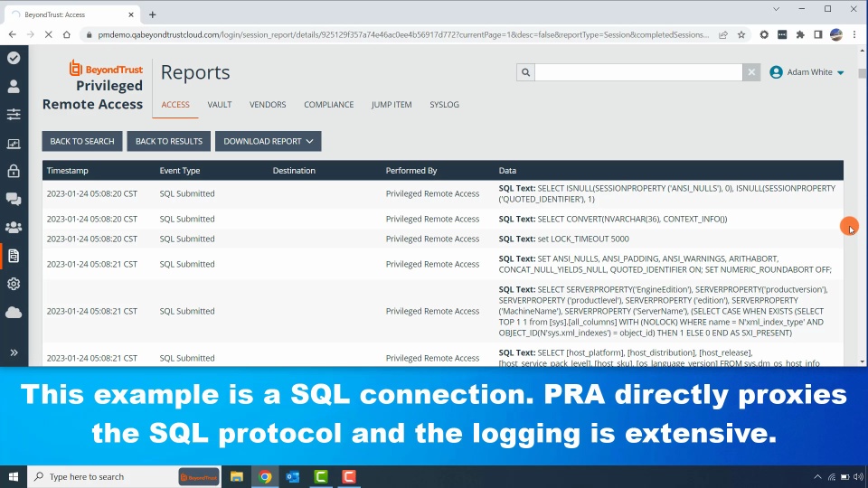
Task: Open the Chrome profile avatar
Action: click(x=836, y=35)
